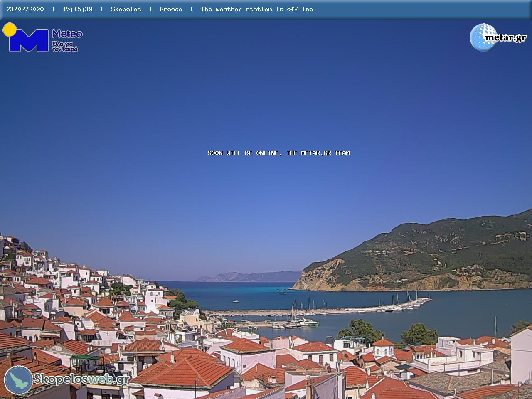Click the timestamp '15:15:39'

[77, 9]
